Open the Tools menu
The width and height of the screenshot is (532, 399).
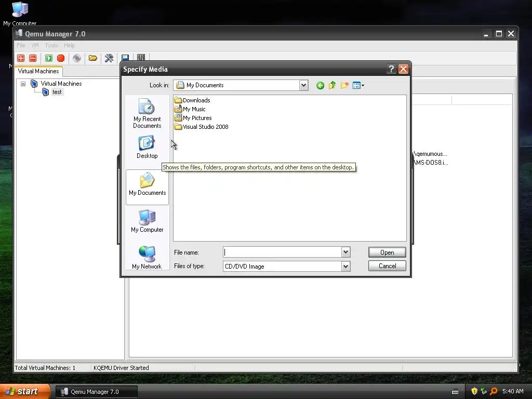pyautogui.click(x=51, y=45)
